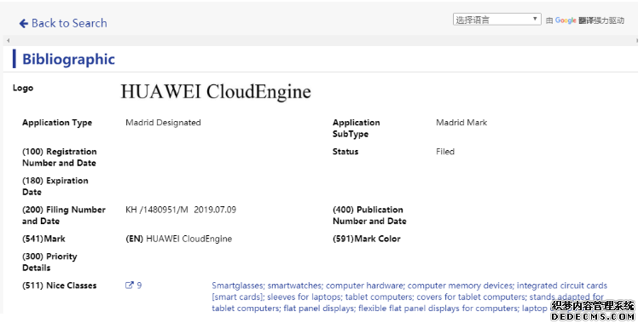The image size is (644, 329).
Task: Click the (200) Filing Number and Date label
Action: pyautogui.click(x=64, y=216)
